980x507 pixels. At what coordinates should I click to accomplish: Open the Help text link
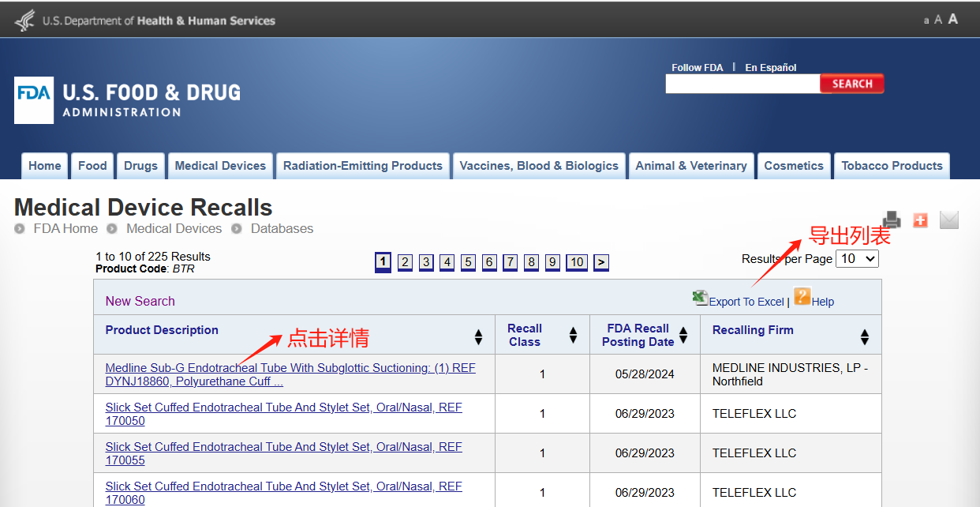(x=823, y=302)
